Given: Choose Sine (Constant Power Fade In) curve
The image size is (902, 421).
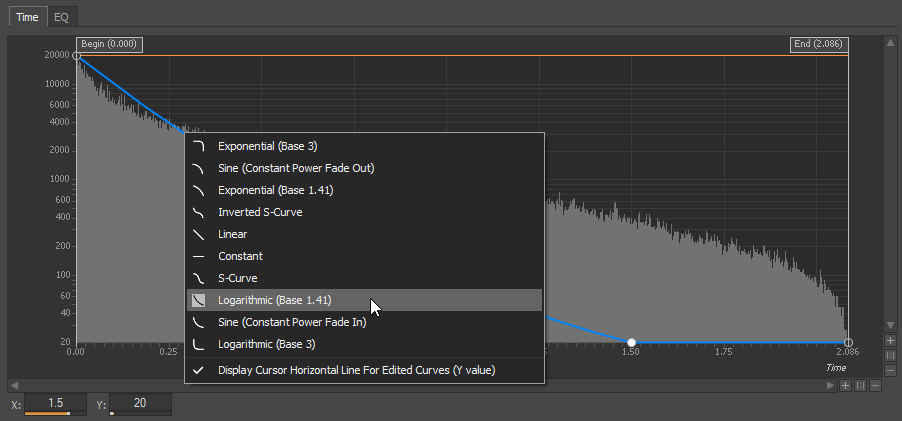Looking at the screenshot, I should coord(291,322).
